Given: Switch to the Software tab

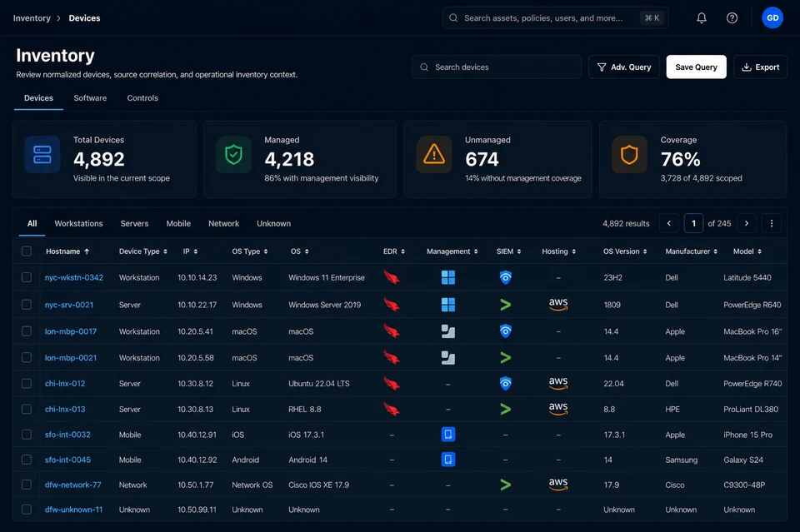Looking at the screenshot, I should pos(90,98).
